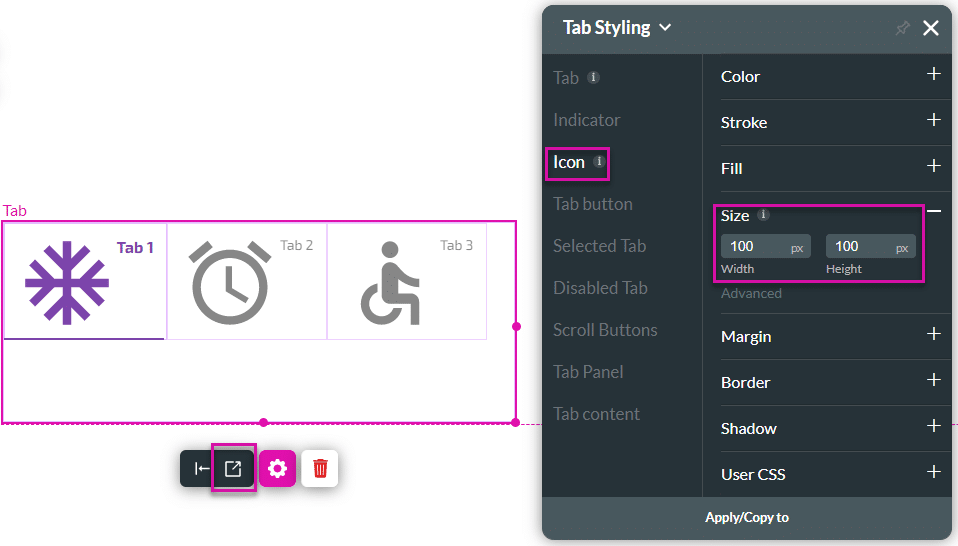The height and width of the screenshot is (546, 958).
Task: Click the red trash delete icon
Action: tap(320, 468)
